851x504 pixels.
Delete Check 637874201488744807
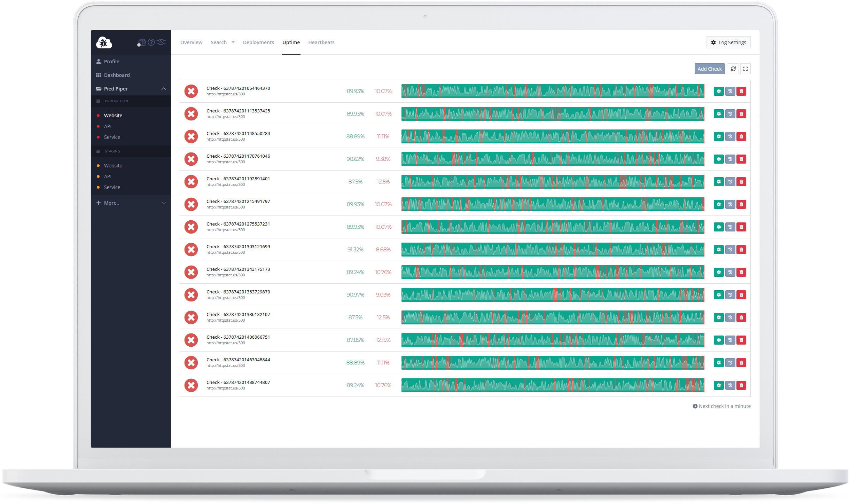coord(742,385)
